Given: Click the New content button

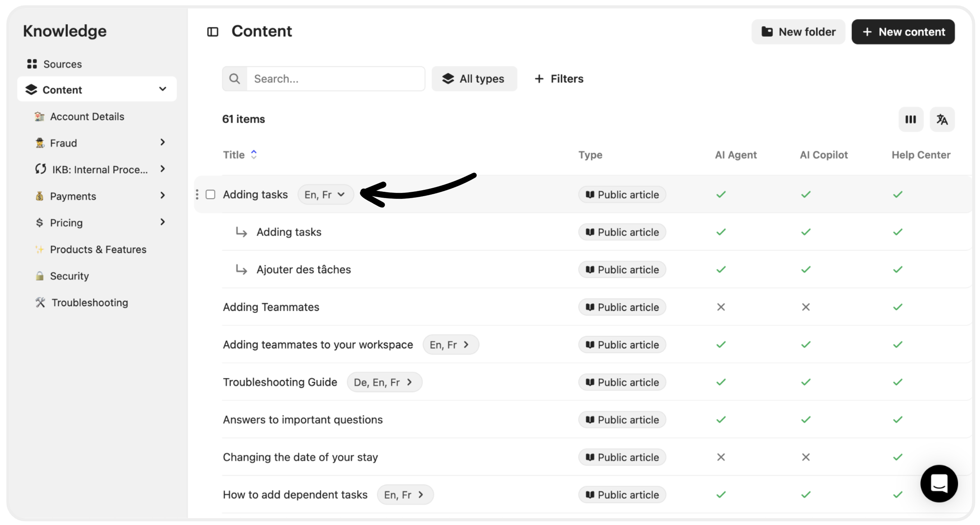Looking at the screenshot, I should pyautogui.click(x=903, y=32).
